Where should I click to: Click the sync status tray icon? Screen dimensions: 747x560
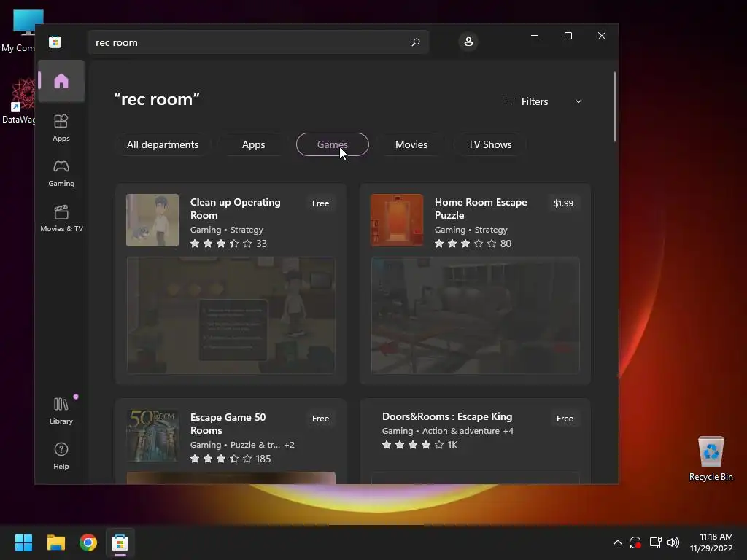[635, 542]
